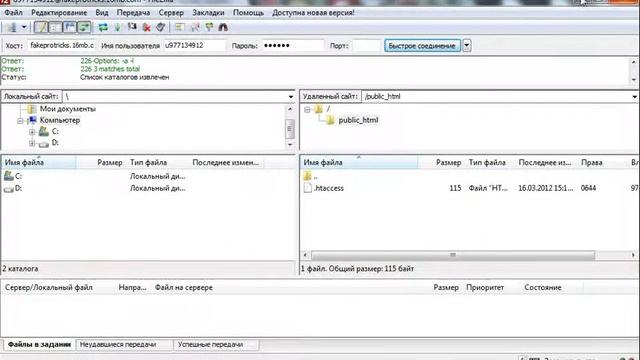Click the Сервер/Локальный файл queue column

click(x=49, y=287)
